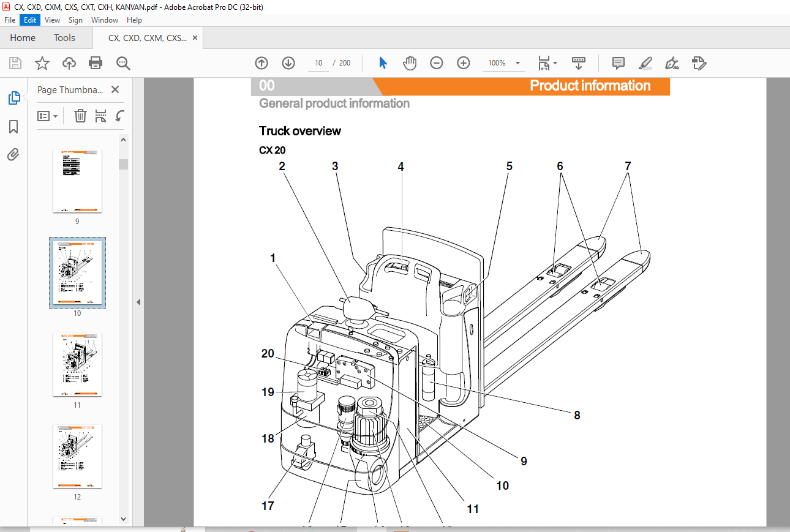Open the Help menu

pos(134,20)
